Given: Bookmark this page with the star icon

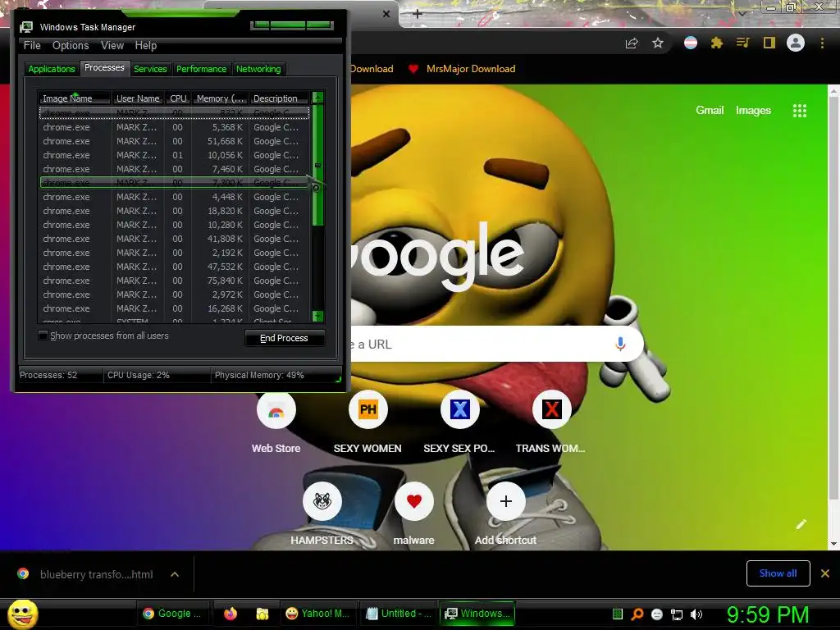Looking at the screenshot, I should [x=658, y=43].
